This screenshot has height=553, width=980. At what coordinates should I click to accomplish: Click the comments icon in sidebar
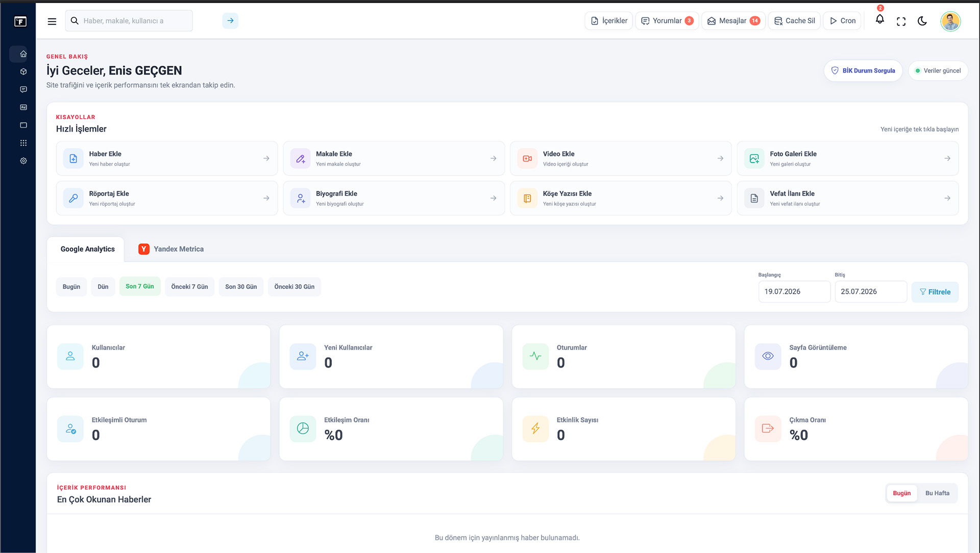23,89
